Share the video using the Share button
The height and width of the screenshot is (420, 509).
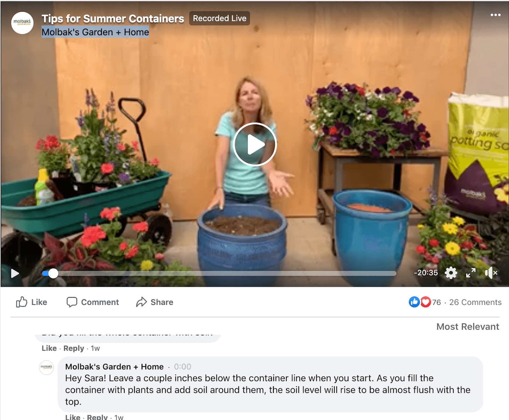pyautogui.click(x=155, y=302)
